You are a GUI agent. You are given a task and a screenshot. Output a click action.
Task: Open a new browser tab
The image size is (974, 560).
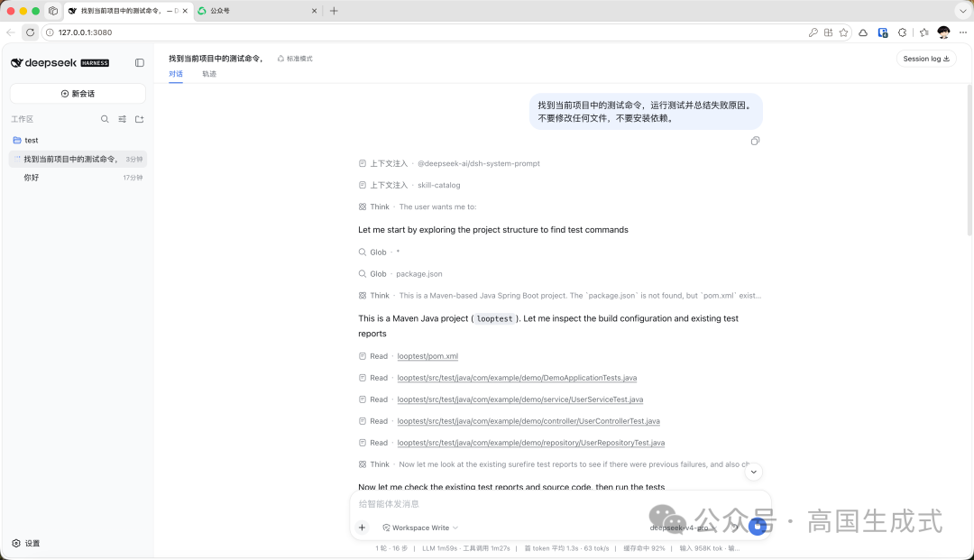coord(334,11)
